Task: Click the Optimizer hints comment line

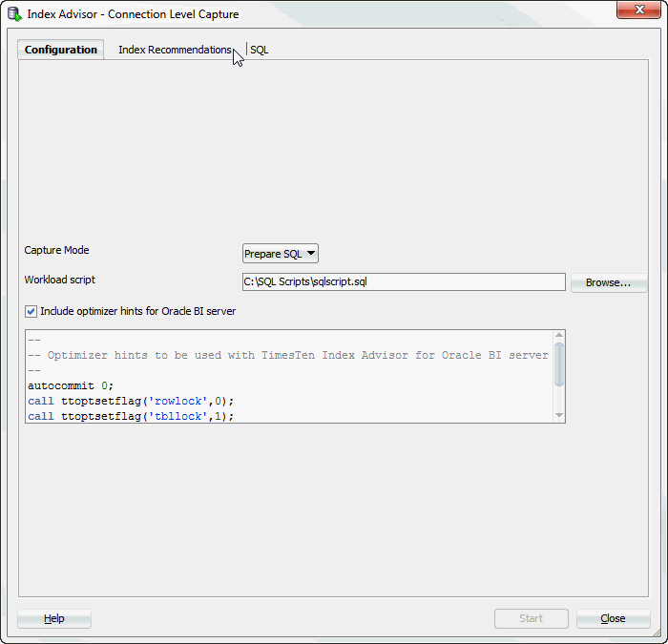Action: (288, 355)
